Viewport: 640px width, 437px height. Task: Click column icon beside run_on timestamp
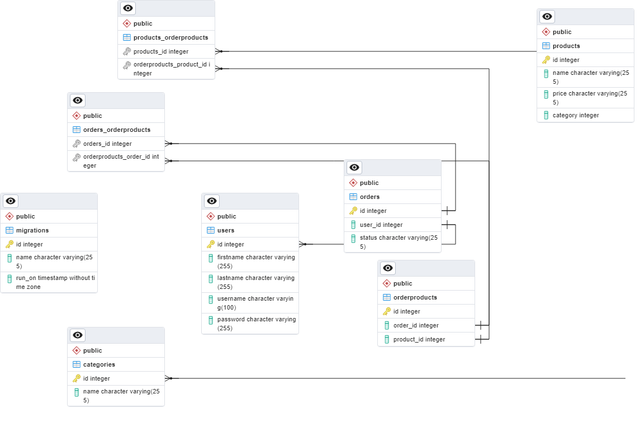coord(9,279)
